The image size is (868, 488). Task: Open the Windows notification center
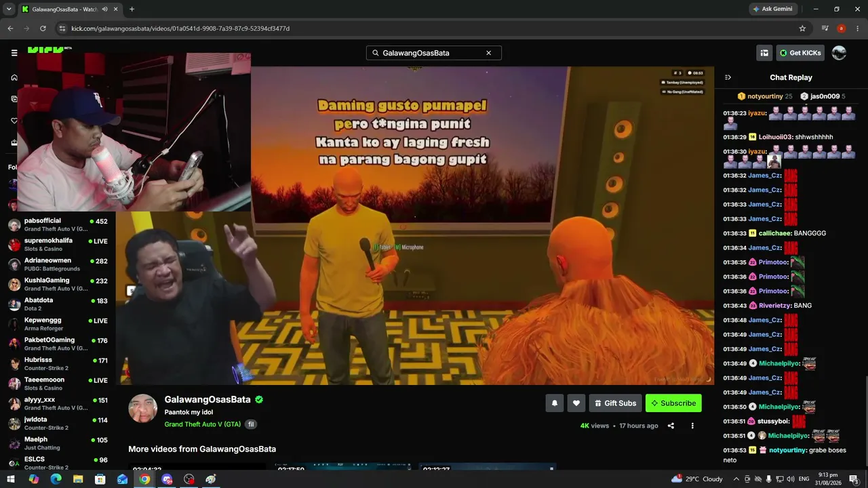tap(854, 479)
